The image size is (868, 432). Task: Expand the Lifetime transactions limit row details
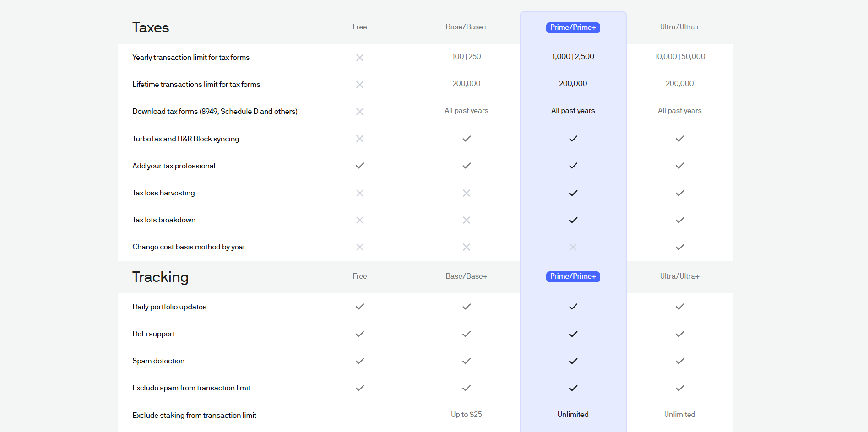[196, 84]
